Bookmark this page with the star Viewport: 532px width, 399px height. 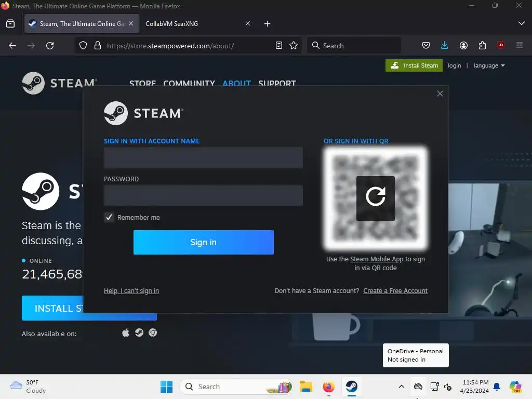pyautogui.click(x=294, y=46)
